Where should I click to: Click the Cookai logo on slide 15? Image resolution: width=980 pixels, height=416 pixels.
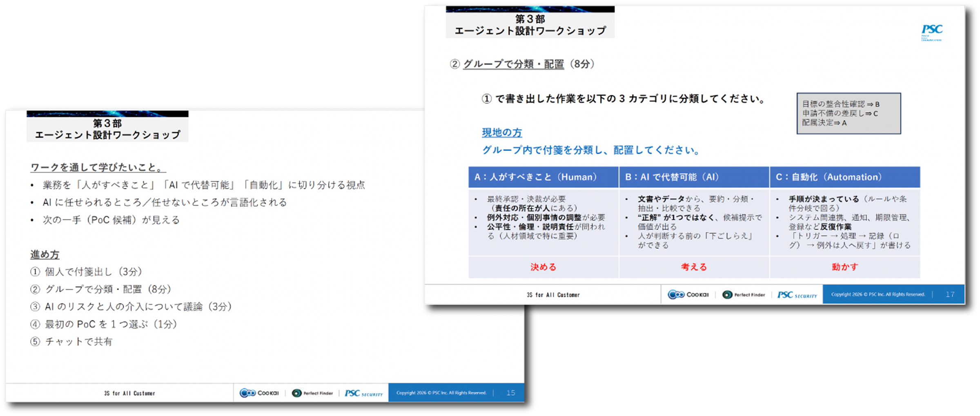coord(260,393)
